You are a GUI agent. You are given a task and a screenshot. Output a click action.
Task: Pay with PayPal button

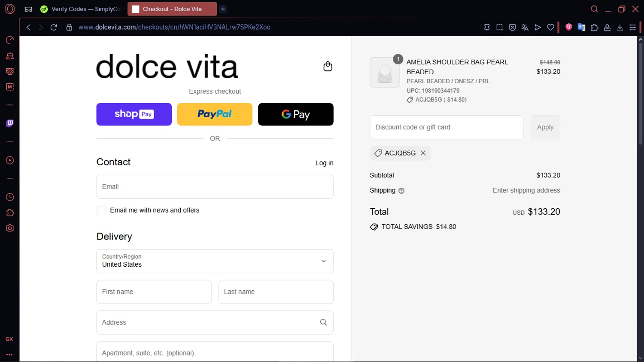tap(215, 114)
